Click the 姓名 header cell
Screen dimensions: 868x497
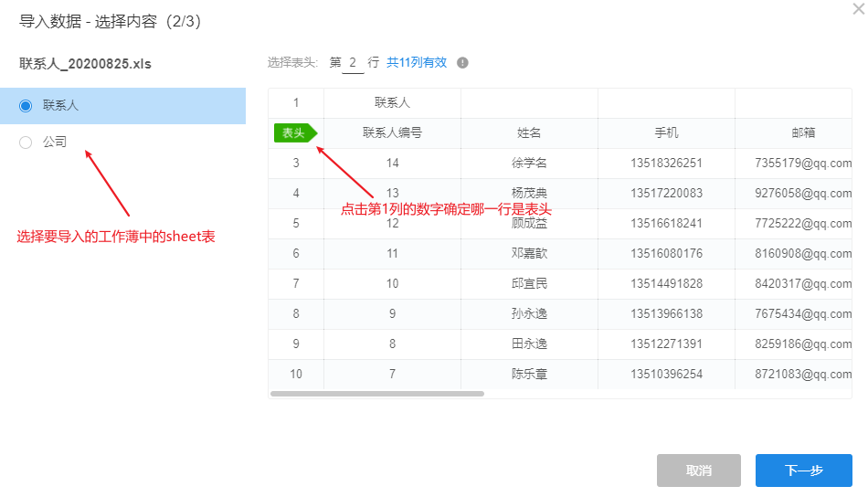coord(529,133)
